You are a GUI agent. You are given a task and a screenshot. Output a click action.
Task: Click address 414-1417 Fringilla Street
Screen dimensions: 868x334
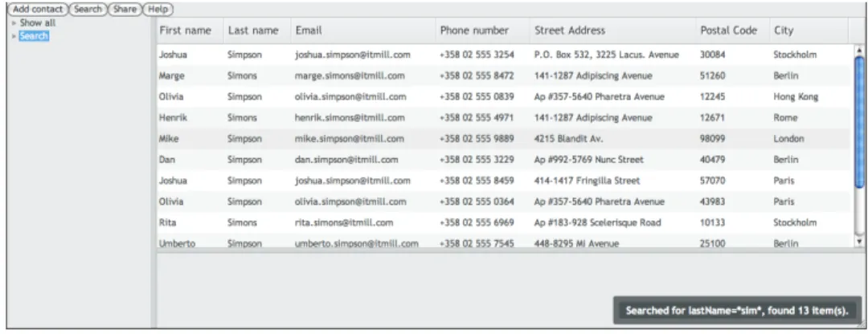point(587,181)
